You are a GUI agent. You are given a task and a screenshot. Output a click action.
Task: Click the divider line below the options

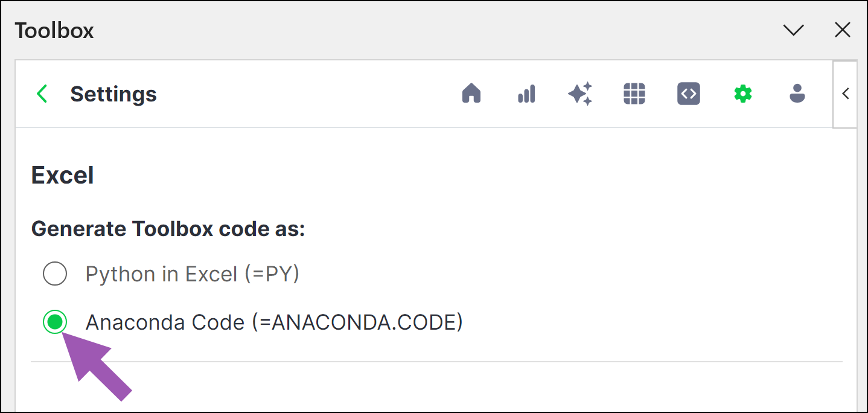(x=436, y=362)
